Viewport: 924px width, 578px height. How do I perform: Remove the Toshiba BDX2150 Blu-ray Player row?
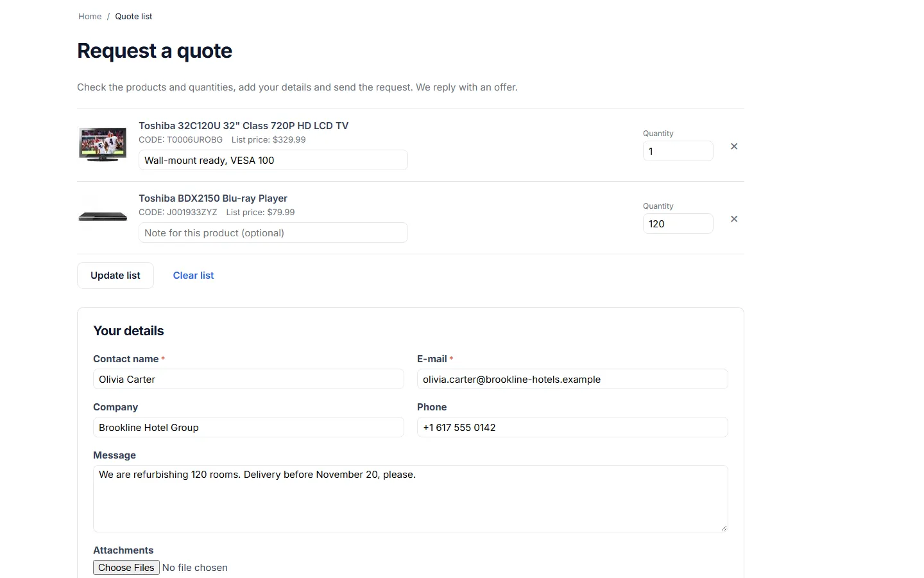coord(734,219)
